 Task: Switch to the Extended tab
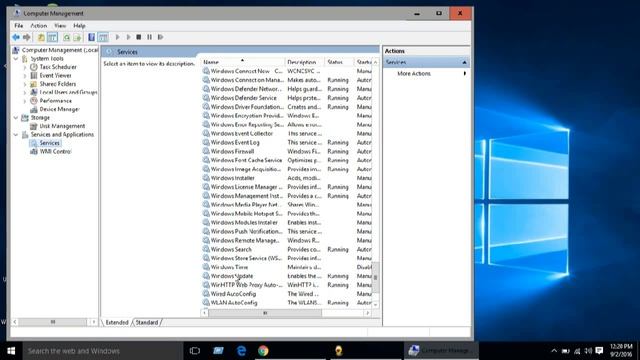tap(117, 322)
